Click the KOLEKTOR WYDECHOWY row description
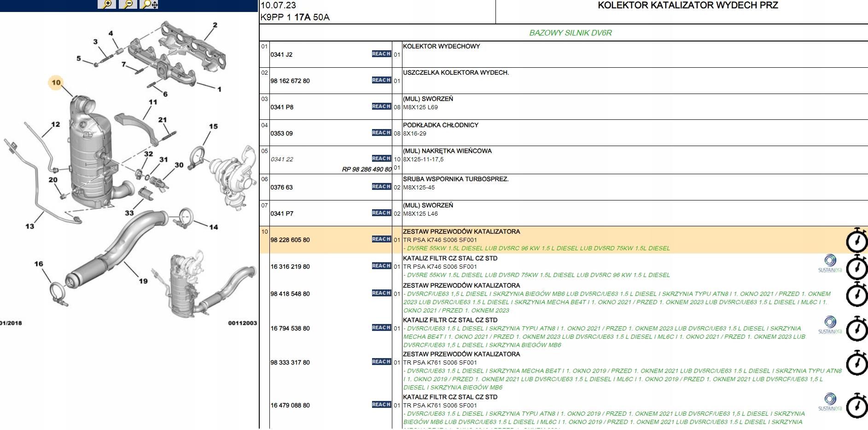Viewport: 868px width, 430px height. click(441, 47)
